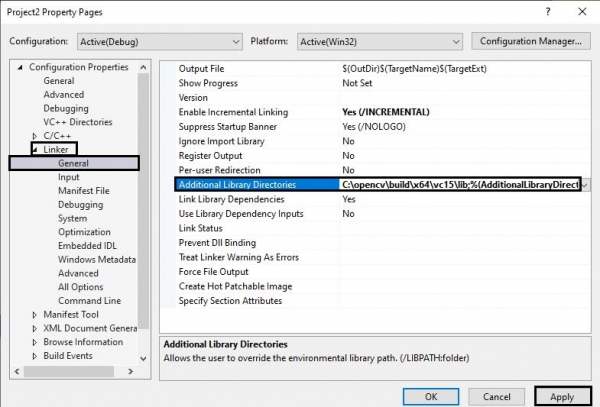Select Use Library Dependency Inputs property
Screen dimensions: 600x407
[x=241, y=214]
